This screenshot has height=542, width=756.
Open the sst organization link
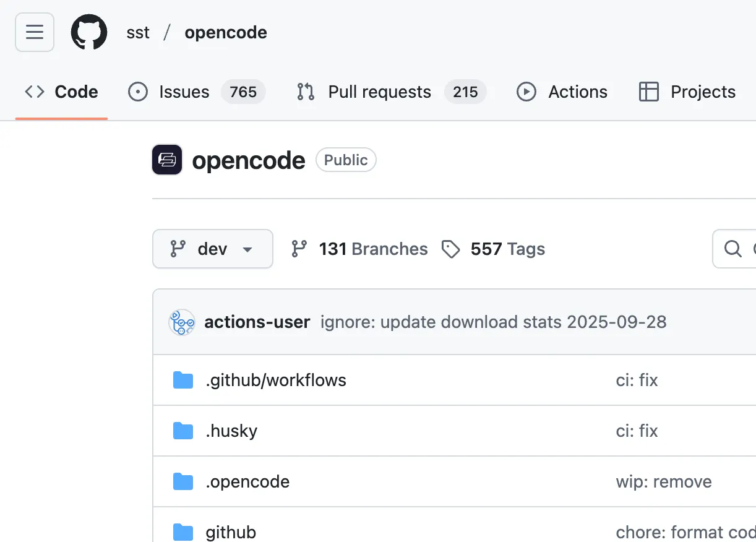click(137, 32)
